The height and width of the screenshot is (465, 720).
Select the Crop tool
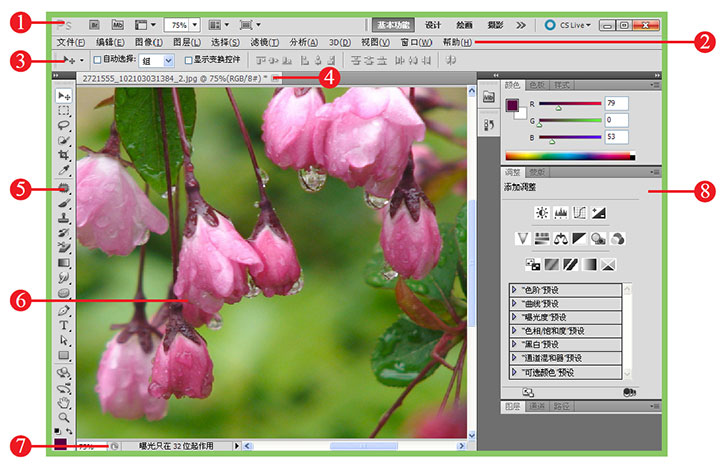[64, 156]
